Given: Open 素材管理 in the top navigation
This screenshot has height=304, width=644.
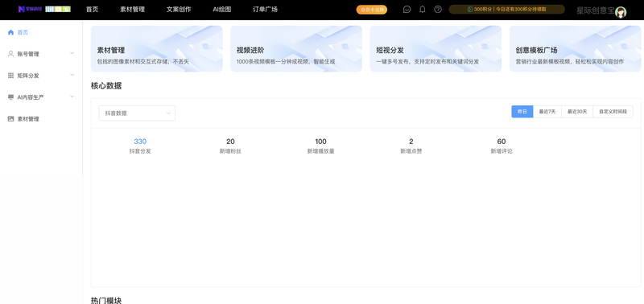Looking at the screenshot, I should tap(132, 10).
